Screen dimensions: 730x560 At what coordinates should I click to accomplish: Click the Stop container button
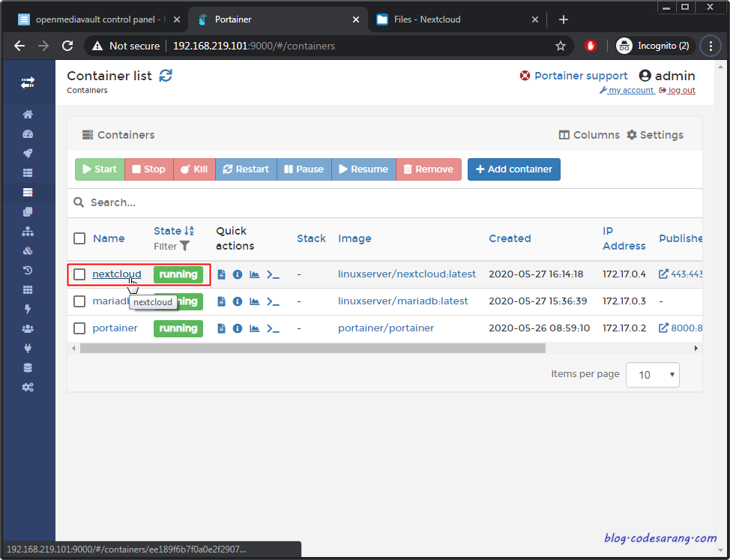[149, 169]
